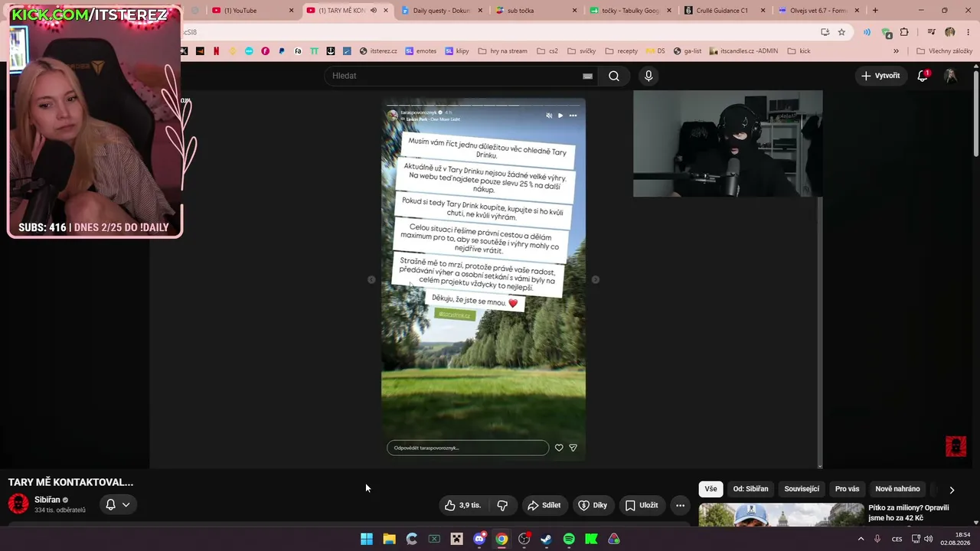Click the Díky thanks button
This screenshot has width=980, height=551.
click(x=593, y=505)
